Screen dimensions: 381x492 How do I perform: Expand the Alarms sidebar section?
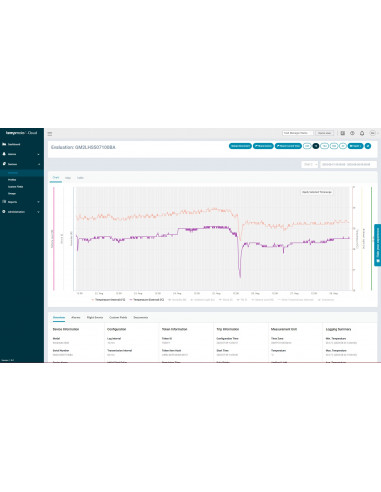click(22, 154)
